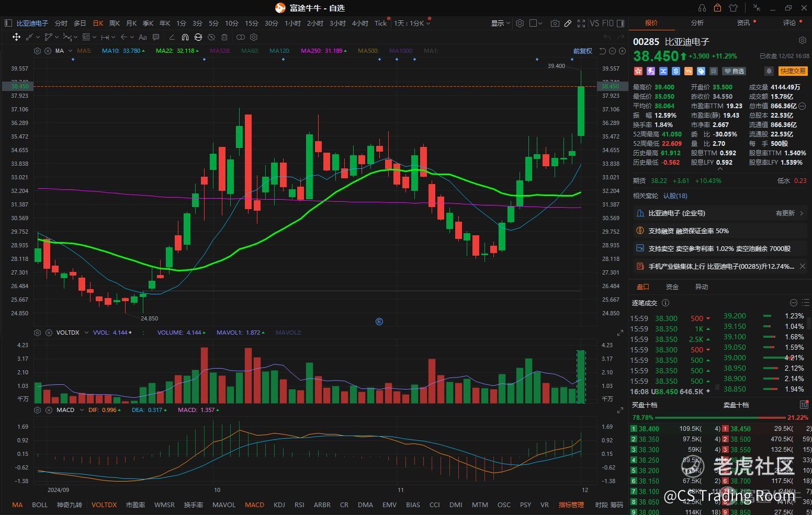
Task: Open the skin theme shirt icon
Action: 733,8
